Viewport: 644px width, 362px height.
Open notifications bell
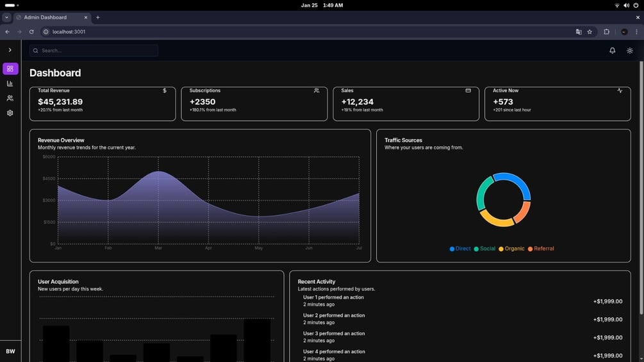click(613, 51)
